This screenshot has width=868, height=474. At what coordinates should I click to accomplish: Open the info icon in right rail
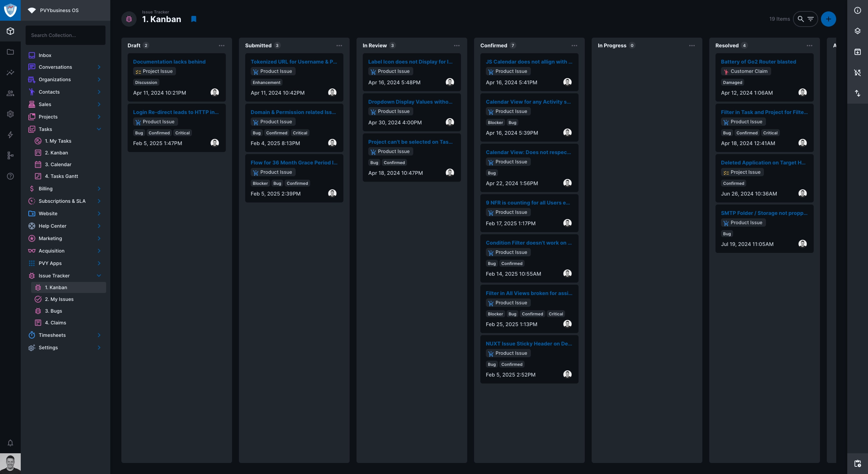[x=858, y=10]
